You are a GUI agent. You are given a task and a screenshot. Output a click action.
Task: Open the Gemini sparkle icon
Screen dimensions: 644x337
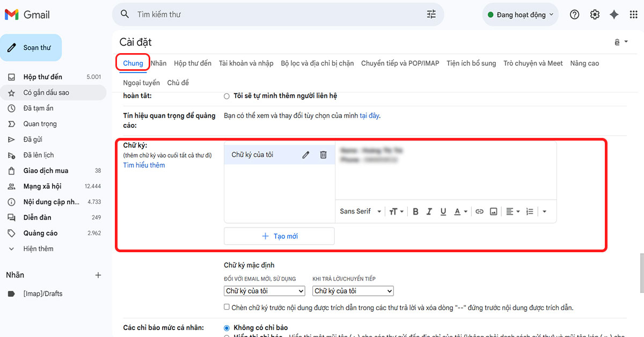click(614, 14)
